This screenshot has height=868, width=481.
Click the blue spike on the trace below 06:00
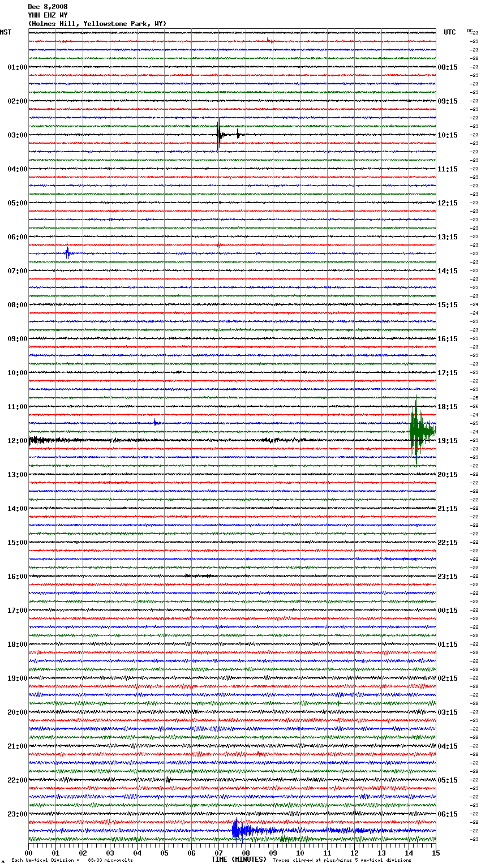pos(67,251)
